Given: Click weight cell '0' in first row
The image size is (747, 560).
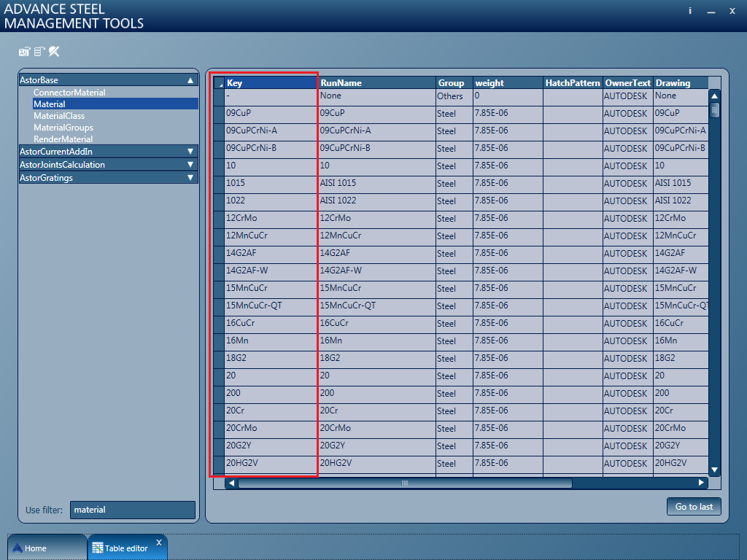Looking at the screenshot, I should click(508, 97).
